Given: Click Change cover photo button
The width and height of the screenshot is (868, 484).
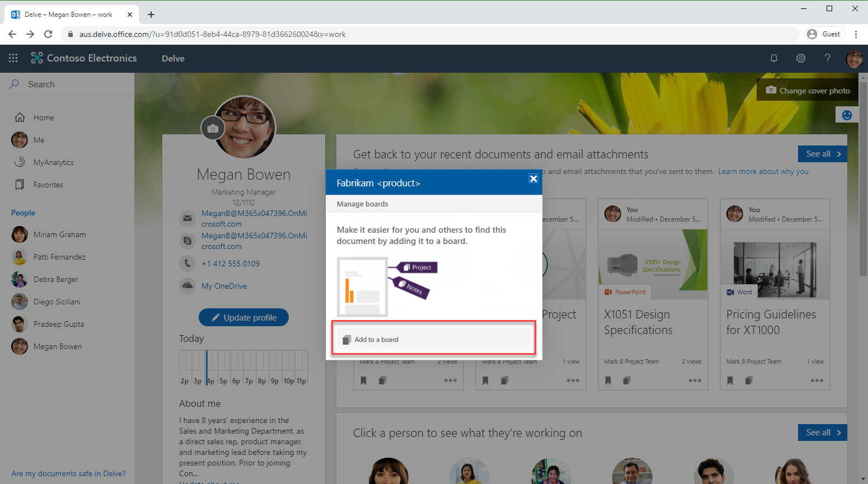Looking at the screenshot, I should 808,90.
